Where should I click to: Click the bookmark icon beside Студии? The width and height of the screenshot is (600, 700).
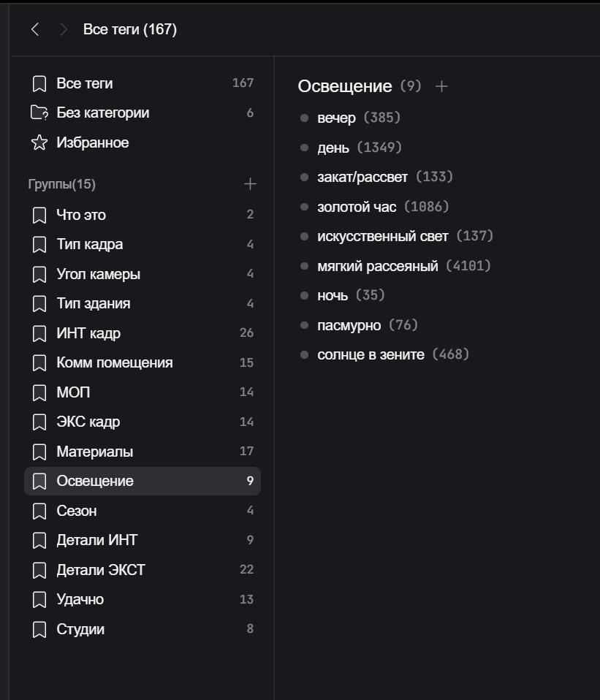[x=39, y=629]
